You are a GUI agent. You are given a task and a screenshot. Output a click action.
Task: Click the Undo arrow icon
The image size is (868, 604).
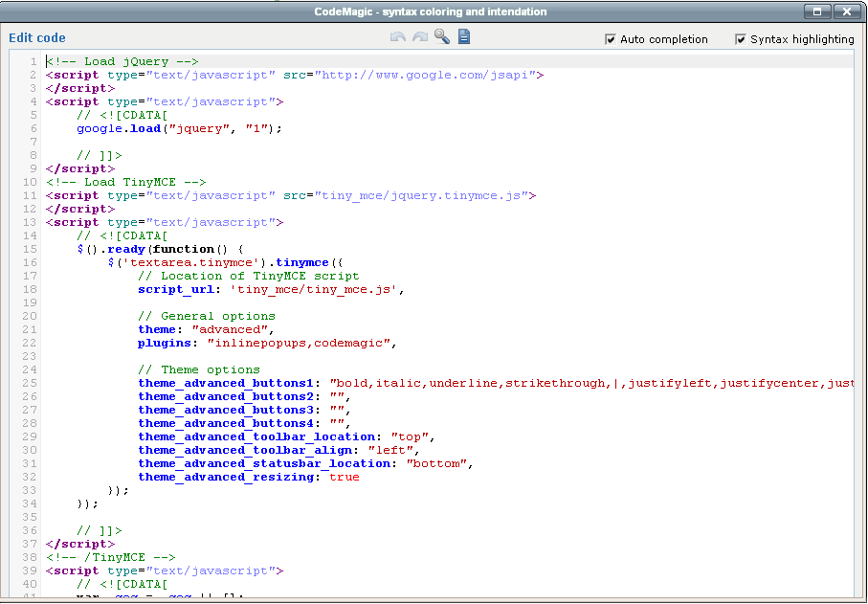pyautogui.click(x=397, y=37)
